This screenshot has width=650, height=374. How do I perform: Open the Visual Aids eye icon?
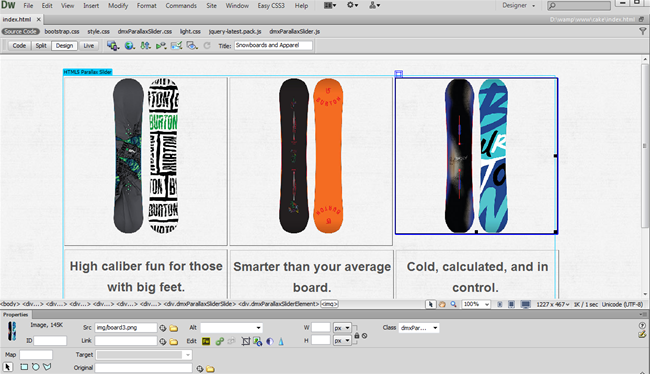point(192,46)
